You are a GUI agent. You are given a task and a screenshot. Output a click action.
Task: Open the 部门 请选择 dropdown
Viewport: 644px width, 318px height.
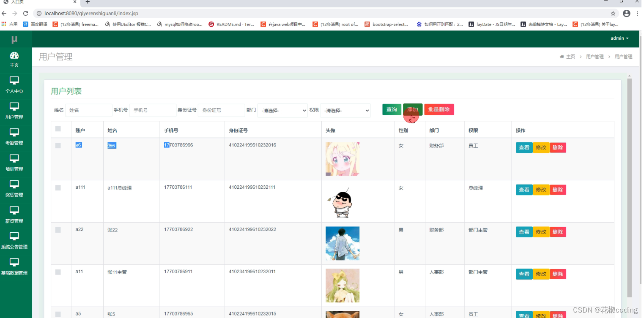point(282,110)
